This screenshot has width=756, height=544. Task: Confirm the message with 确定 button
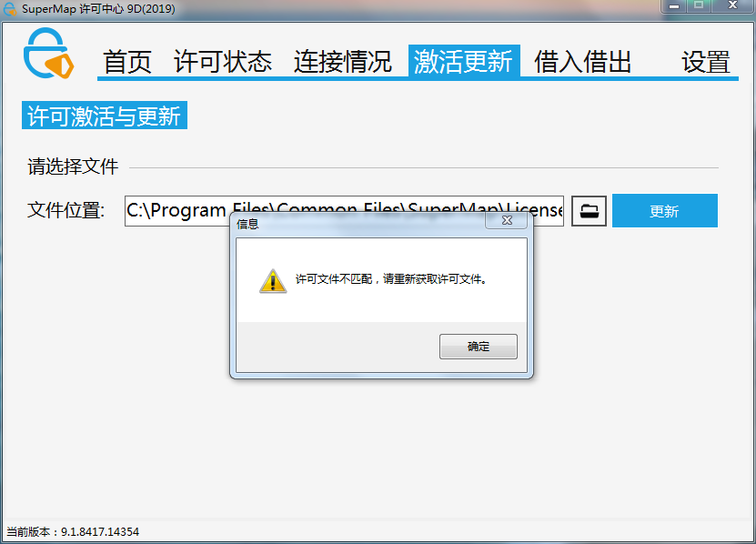(x=479, y=347)
